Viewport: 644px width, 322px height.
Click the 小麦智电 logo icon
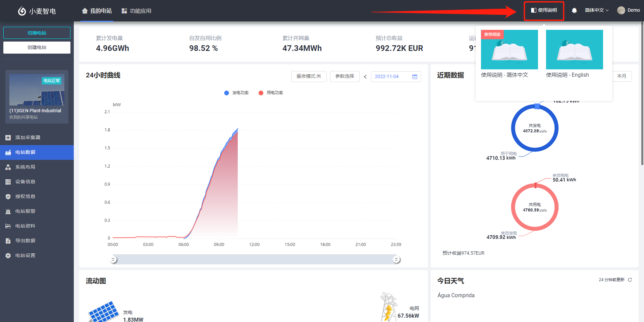click(22, 11)
